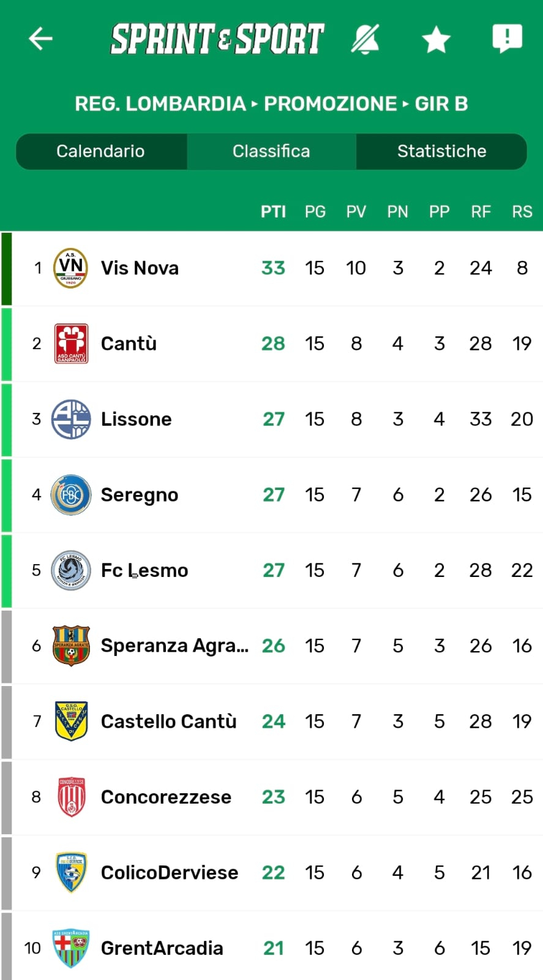
Task: Select REG. LOMBARDIA in the breadcrumb
Action: pyautogui.click(x=160, y=104)
